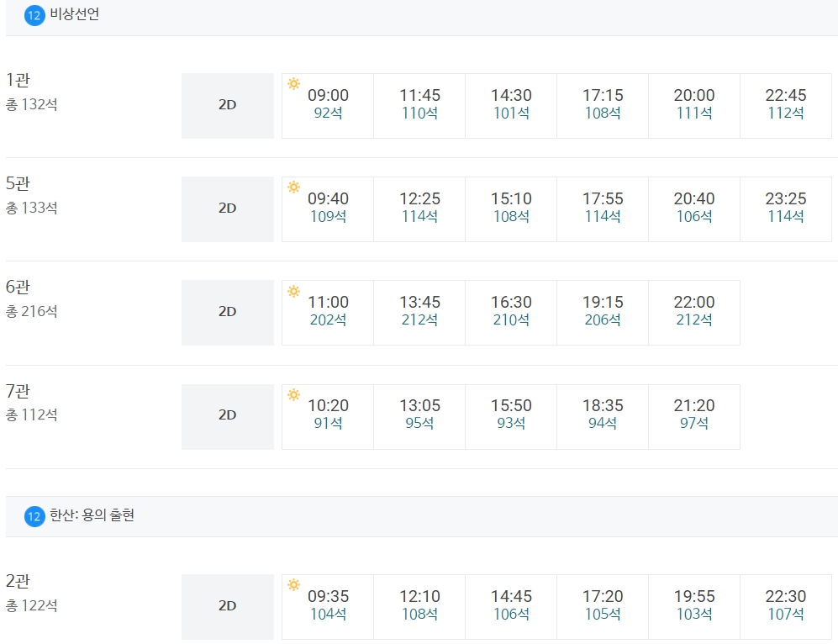Choose the 22:30 showtime with 107 seats

click(786, 607)
